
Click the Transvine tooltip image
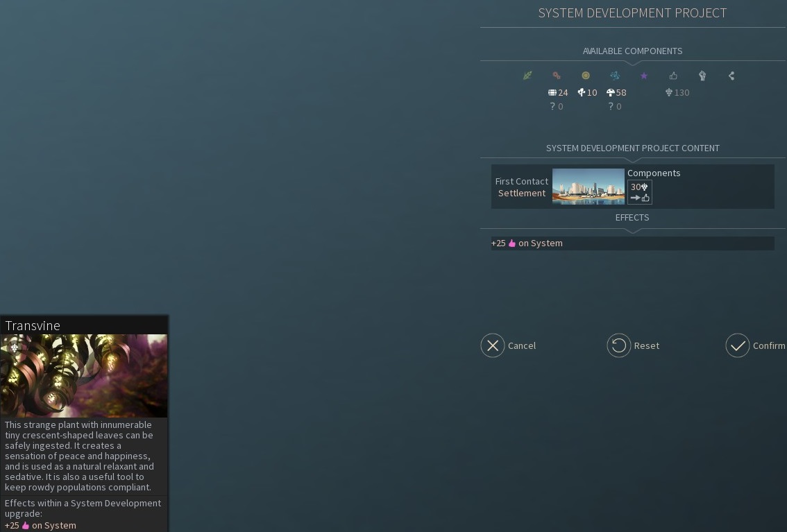tap(84, 375)
